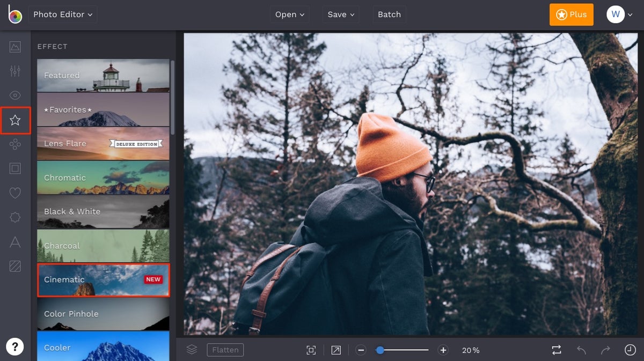This screenshot has height=361, width=644.
Task: Select the Text tool in the sidebar
Action: point(15,242)
